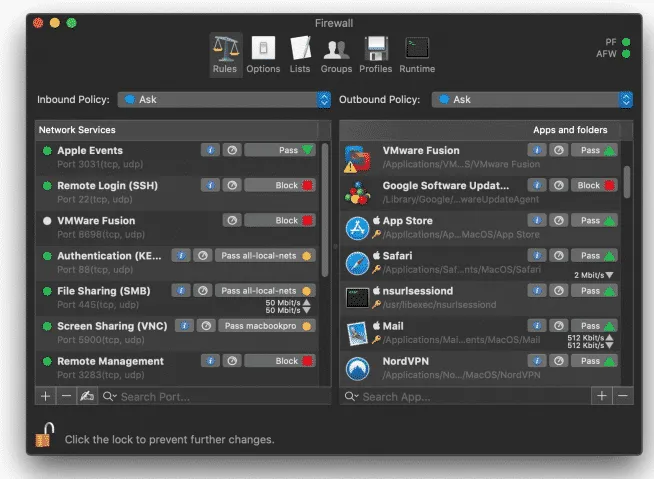654x479 pixels.
Task: Open the Outbound Policy dropdown
Action: point(532,100)
